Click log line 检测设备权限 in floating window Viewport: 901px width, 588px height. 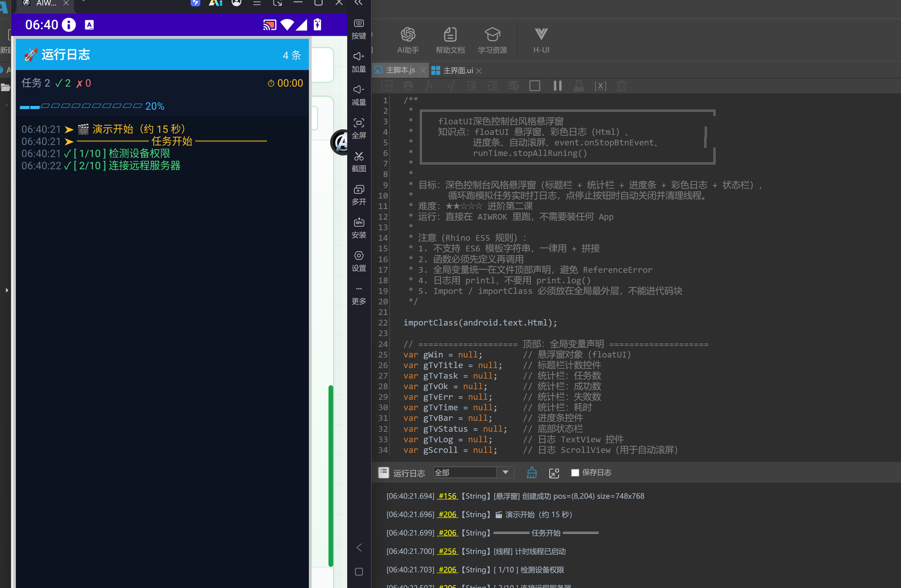point(96,153)
